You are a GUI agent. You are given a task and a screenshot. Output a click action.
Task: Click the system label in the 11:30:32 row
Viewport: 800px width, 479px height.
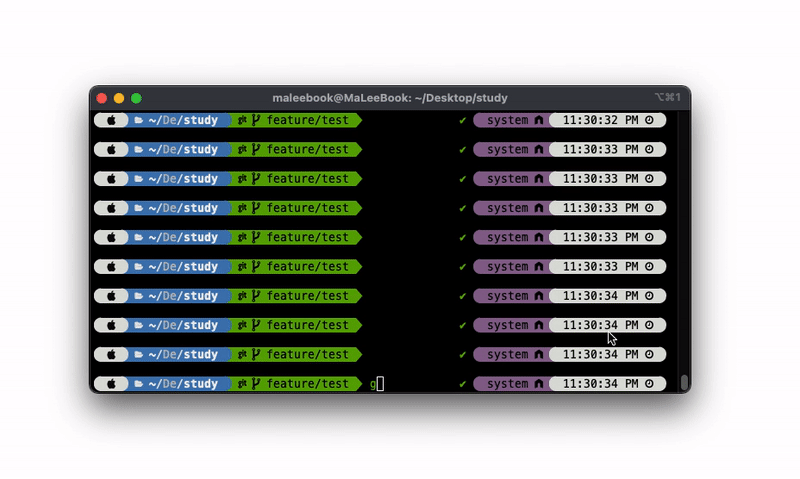pos(508,120)
